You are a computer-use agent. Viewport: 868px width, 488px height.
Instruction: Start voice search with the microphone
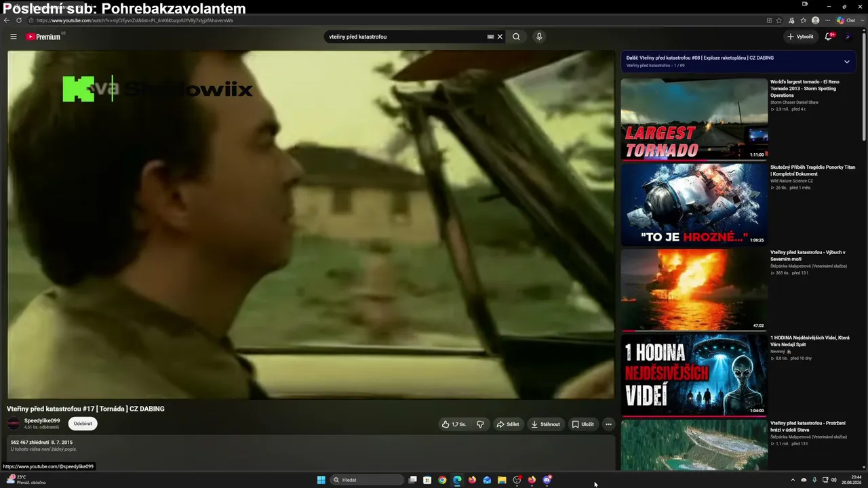[x=539, y=37]
